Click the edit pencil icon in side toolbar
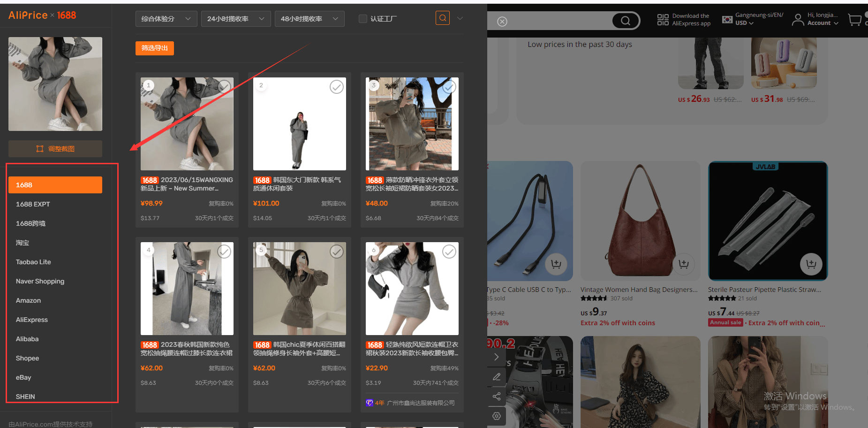This screenshot has height=428, width=868. point(497,377)
